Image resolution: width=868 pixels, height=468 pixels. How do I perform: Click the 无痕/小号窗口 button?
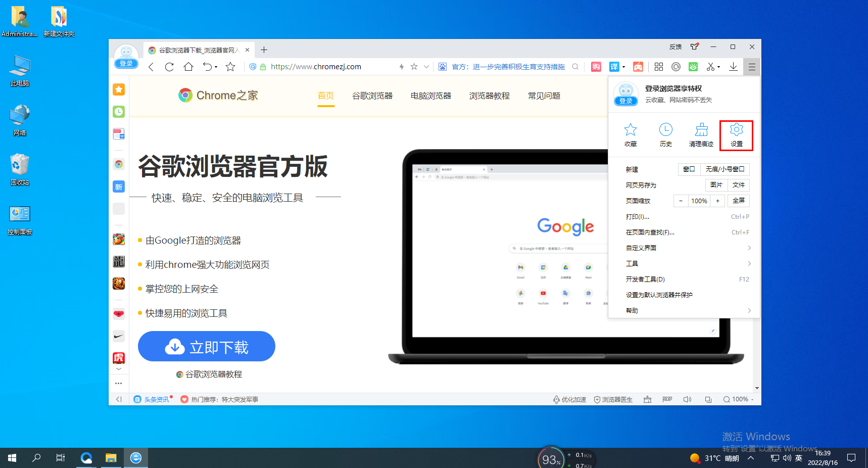click(725, 169)
